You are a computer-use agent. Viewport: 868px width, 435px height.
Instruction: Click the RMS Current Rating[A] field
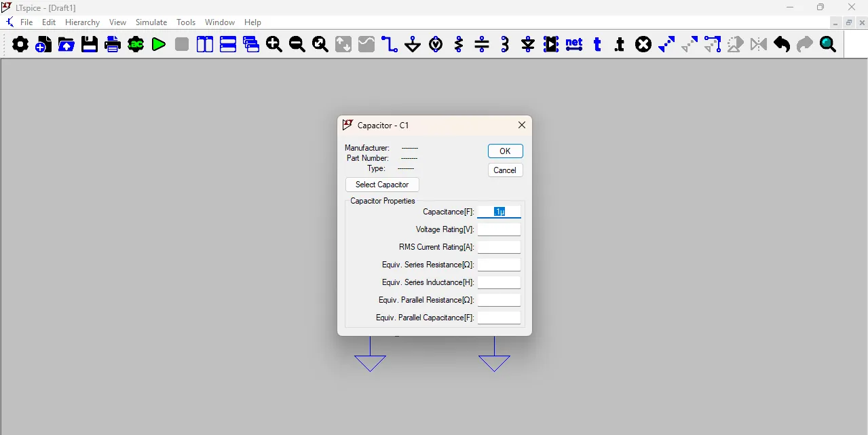point(499,247)
